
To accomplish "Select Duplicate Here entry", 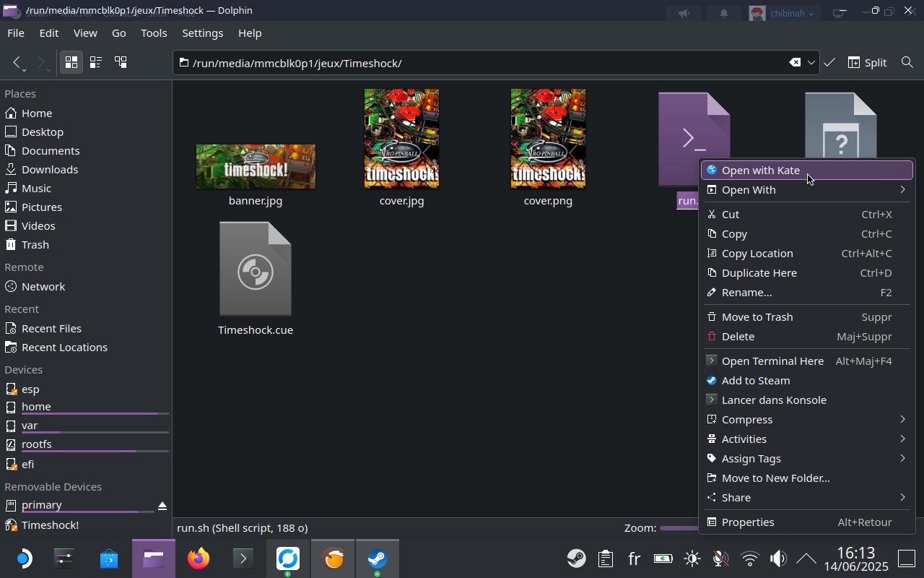I will (807, 273).
